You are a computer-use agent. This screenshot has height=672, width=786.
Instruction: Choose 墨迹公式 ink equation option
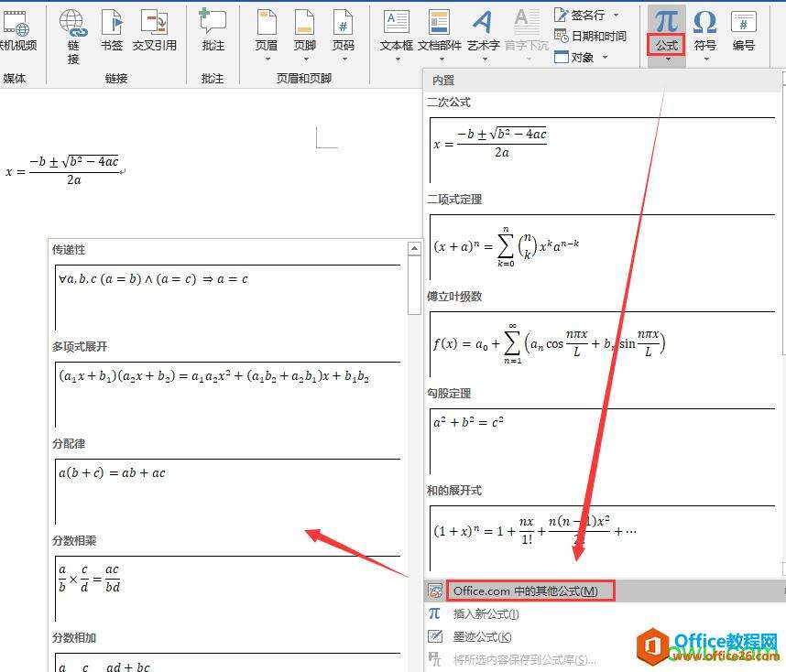click(480, 635)
